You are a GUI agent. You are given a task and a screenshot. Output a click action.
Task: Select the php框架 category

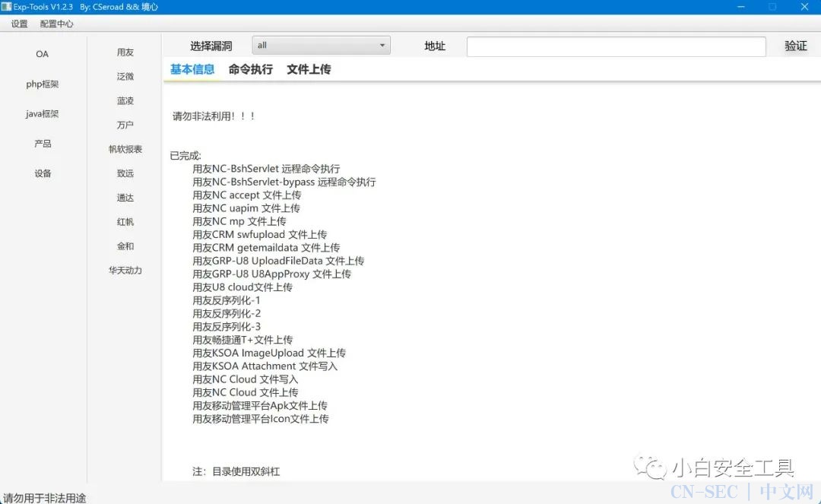(x=43, y=84)
